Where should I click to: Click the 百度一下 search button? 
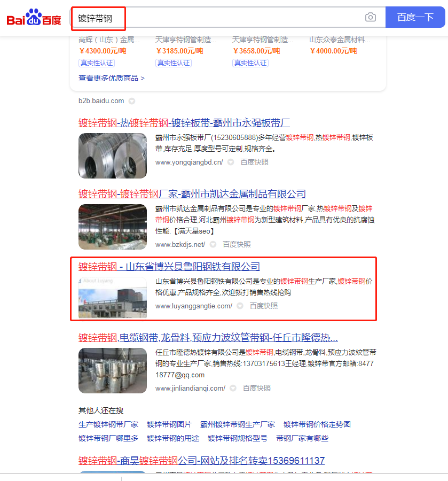[x=415, y=17]
